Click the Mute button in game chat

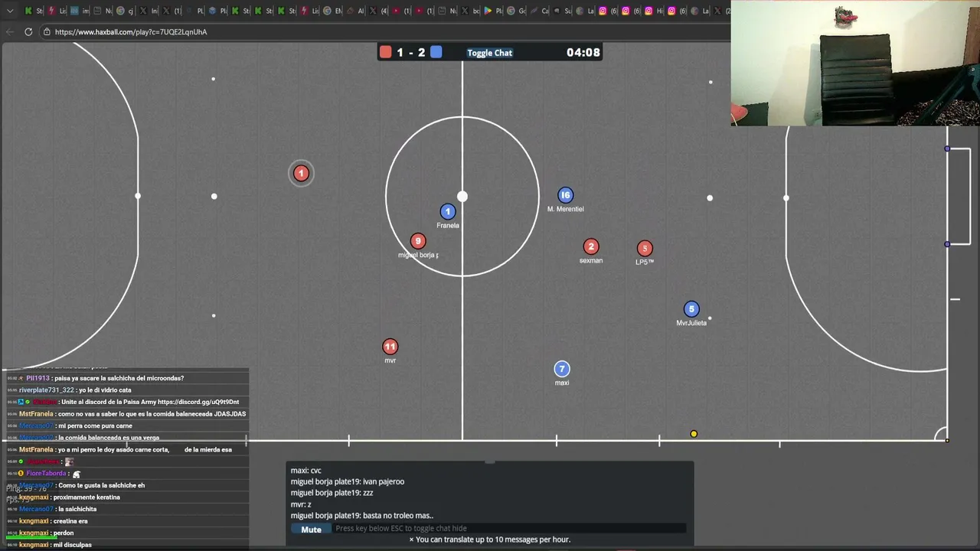311,529
